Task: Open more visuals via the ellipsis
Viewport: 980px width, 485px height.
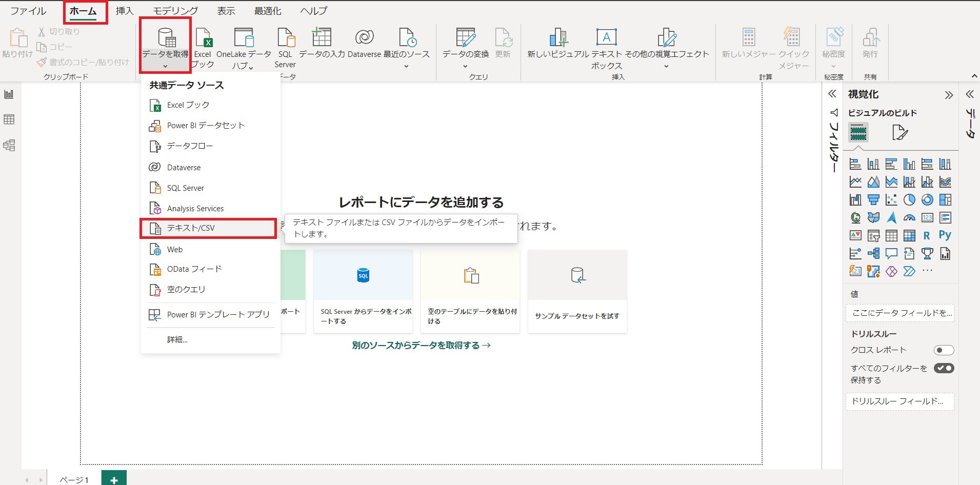Action: click(x=927, y=271)
